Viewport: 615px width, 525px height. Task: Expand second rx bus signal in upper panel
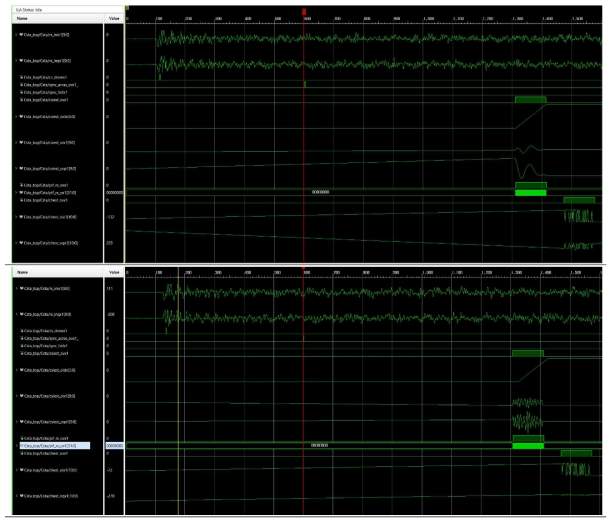16,61
